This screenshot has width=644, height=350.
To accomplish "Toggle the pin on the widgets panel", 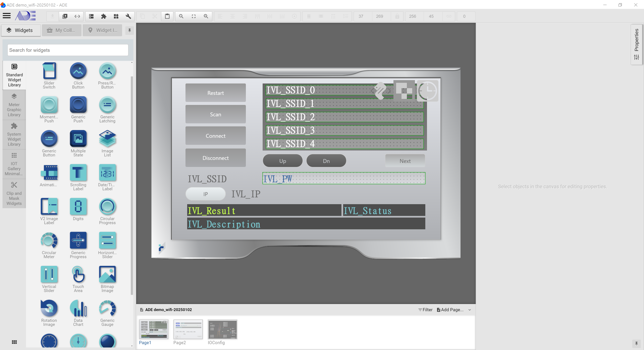I will click(129, 30).
